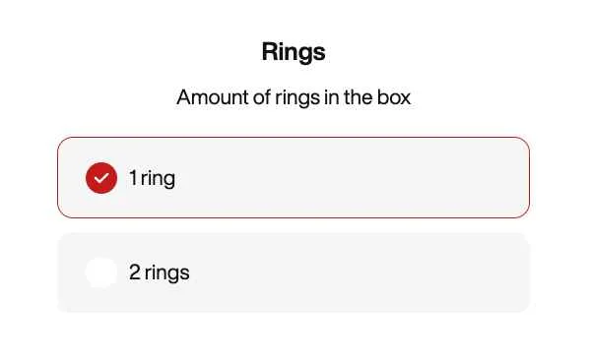The image size is (591, 364).
Task: Click the white unselected radio circle
Action: (x=101, y=273)
